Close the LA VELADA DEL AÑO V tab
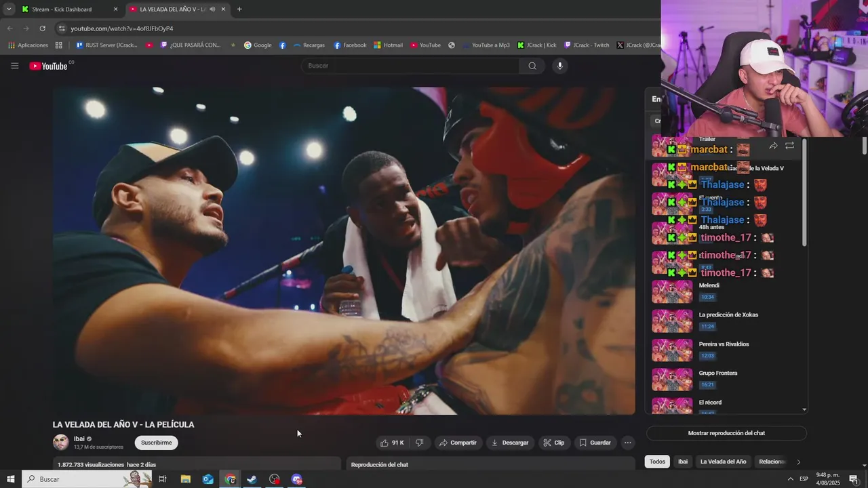 [x=223, y=9]
